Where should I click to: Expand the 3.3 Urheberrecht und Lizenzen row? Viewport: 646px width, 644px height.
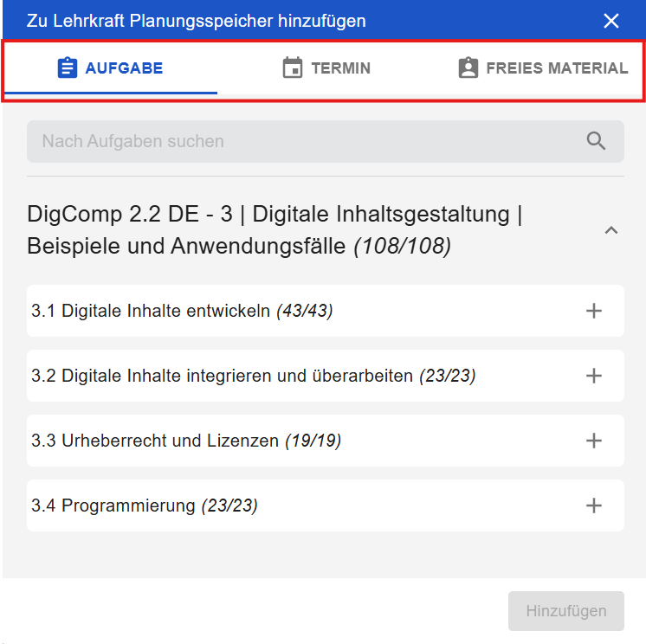coord(594,441)
